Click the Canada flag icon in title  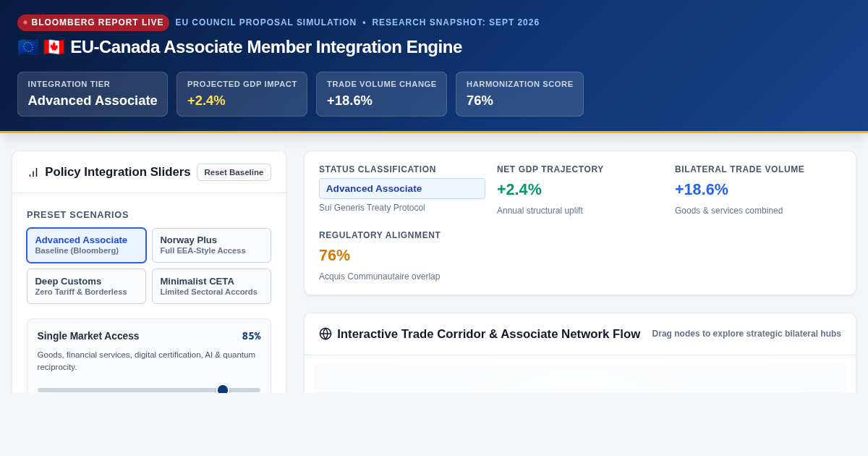coord(54,47)
